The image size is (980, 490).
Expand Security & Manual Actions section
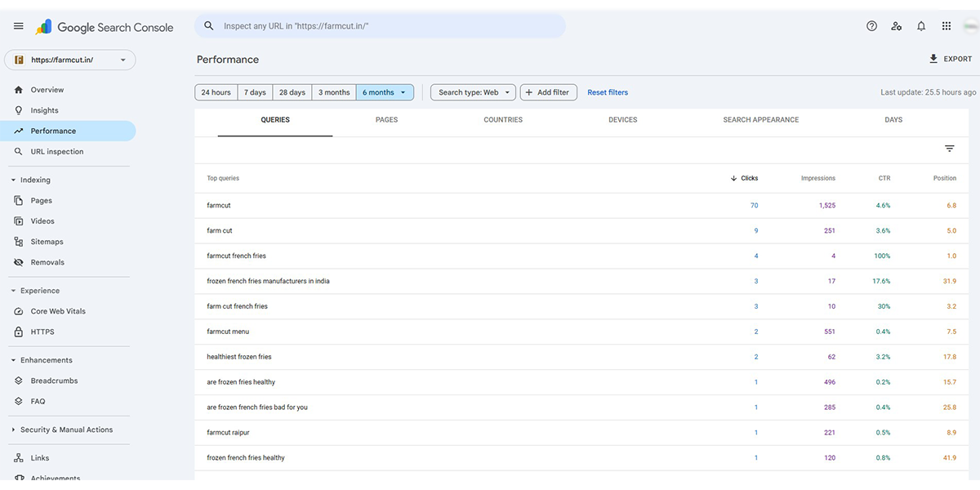pos(65,430)
